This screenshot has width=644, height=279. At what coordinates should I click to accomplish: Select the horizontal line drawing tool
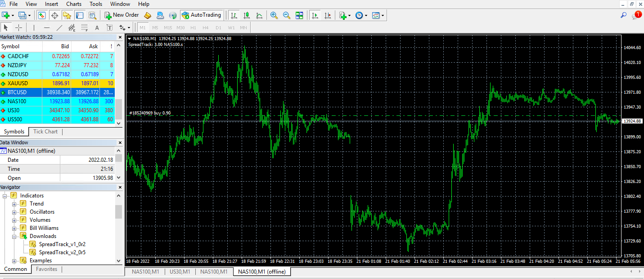coord(47,27)
